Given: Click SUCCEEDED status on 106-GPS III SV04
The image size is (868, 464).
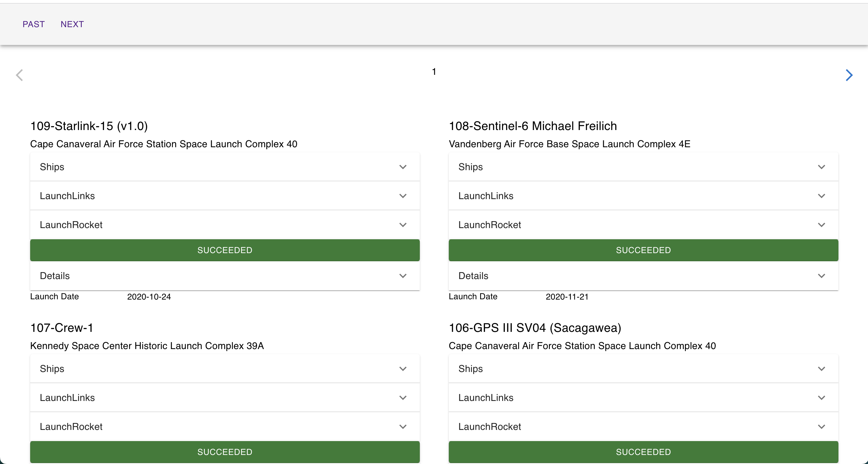Looking at the screenshot, I should tap(643, 452).
